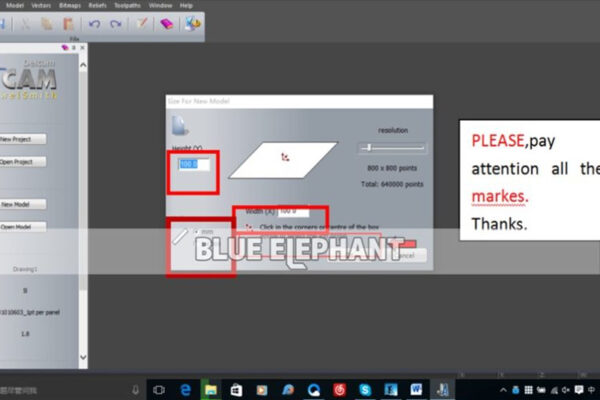Image resolution: width=600 pixels, height=400 pixels.
Task: Click the Height (Y) input field
Action: (194, 165)
